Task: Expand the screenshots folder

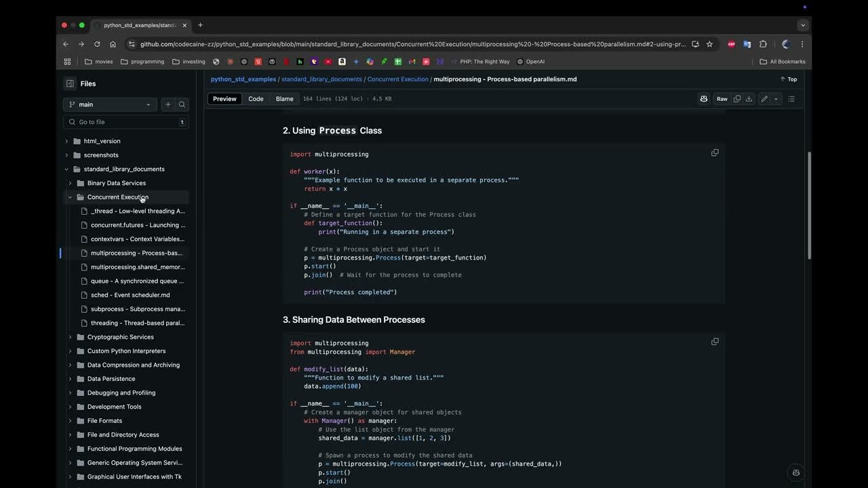Action: point(66,155)
